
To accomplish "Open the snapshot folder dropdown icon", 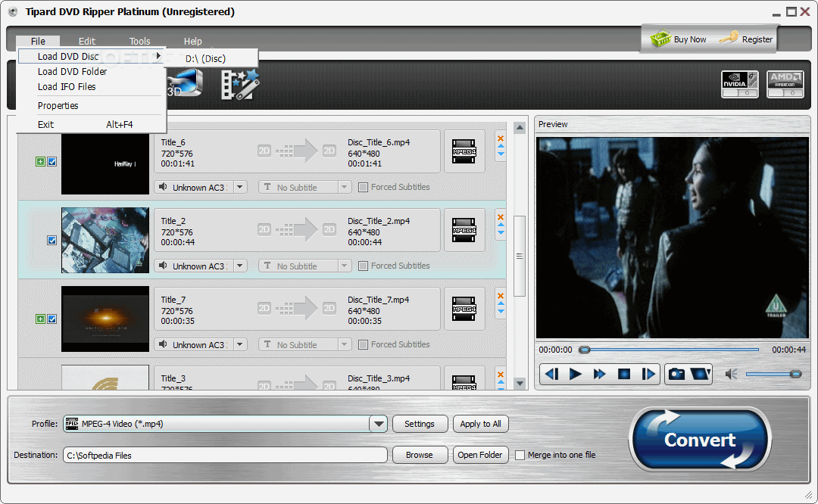I will point(700,374).
